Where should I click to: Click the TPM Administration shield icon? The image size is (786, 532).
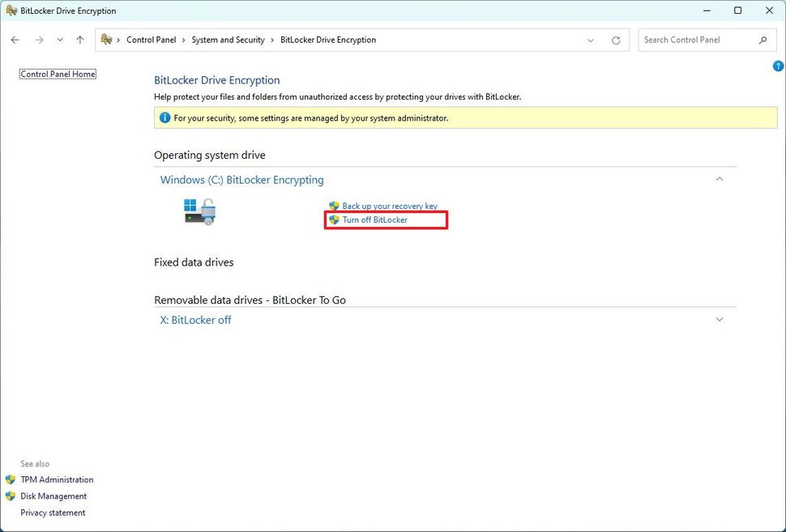(x=12, y=479)
